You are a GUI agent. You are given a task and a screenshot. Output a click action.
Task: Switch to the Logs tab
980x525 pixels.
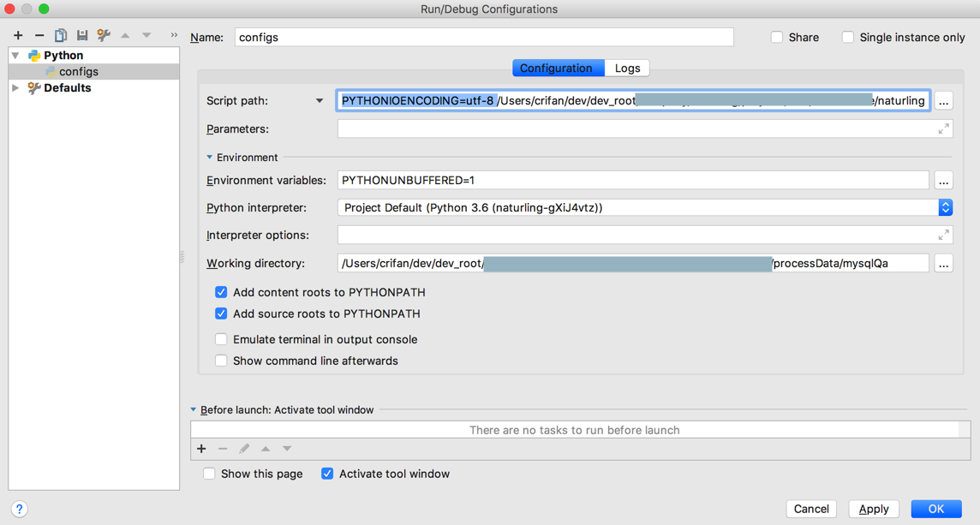627,68
